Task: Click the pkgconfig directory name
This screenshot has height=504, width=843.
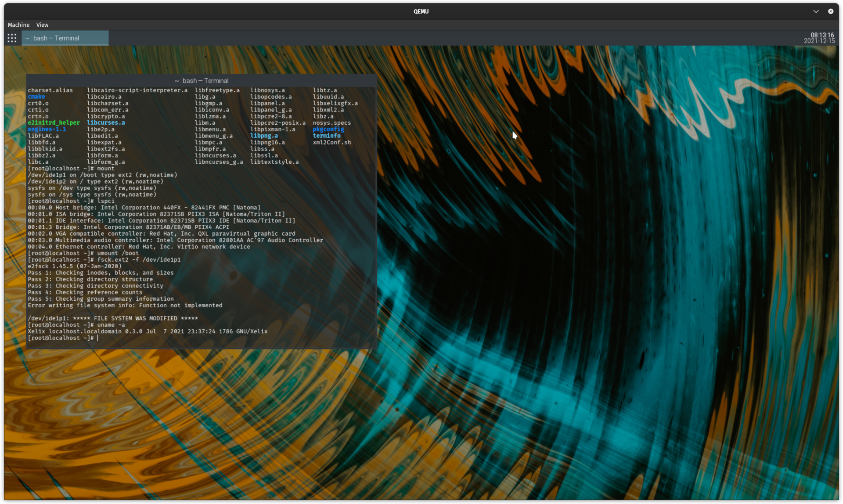Action: 328,129
